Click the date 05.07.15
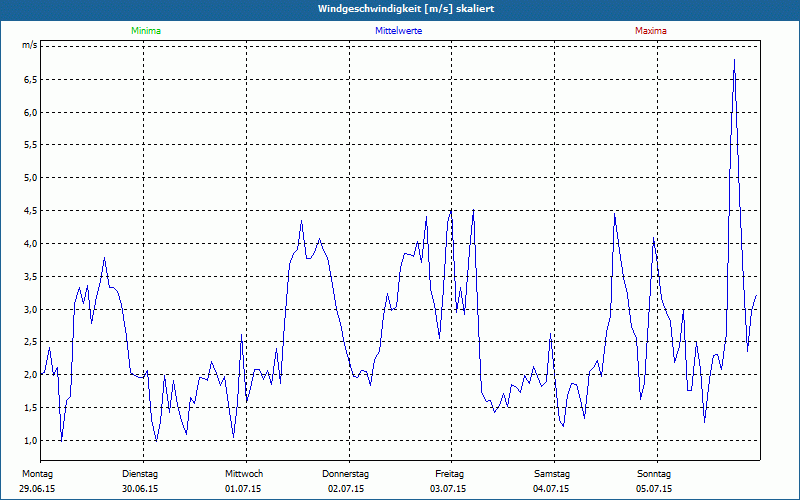The height and width of the screenshot is (500, 800). pos(654,489)
